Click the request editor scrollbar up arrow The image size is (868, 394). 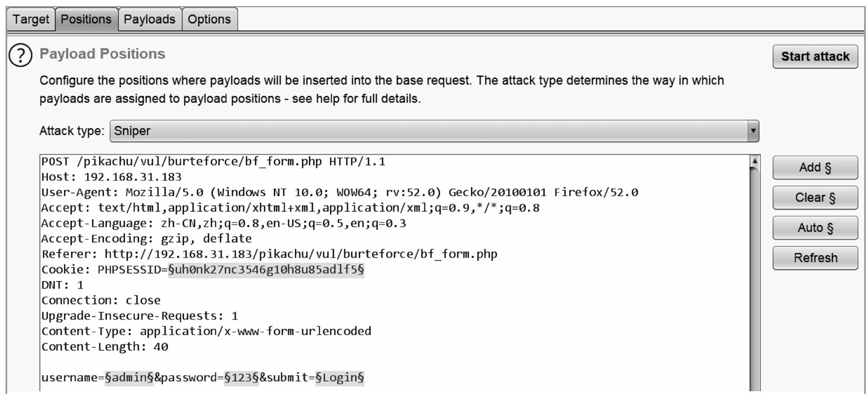(755, 161)
